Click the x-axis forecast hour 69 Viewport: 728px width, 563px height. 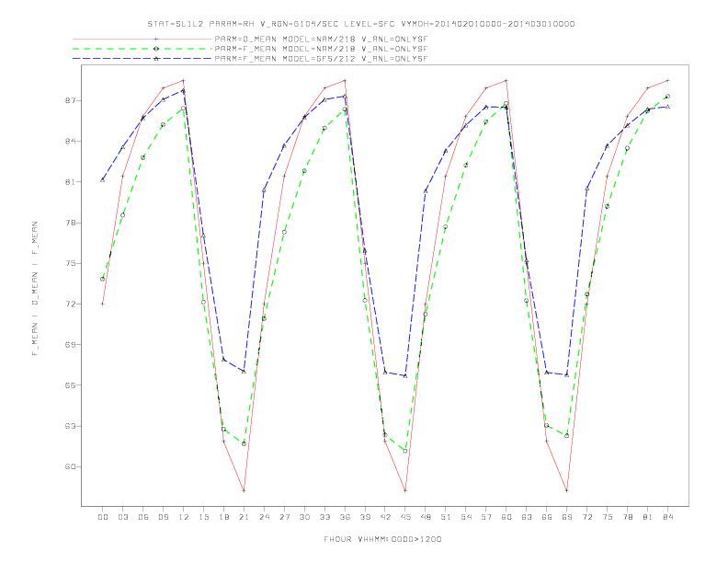(x=567, y=517)
